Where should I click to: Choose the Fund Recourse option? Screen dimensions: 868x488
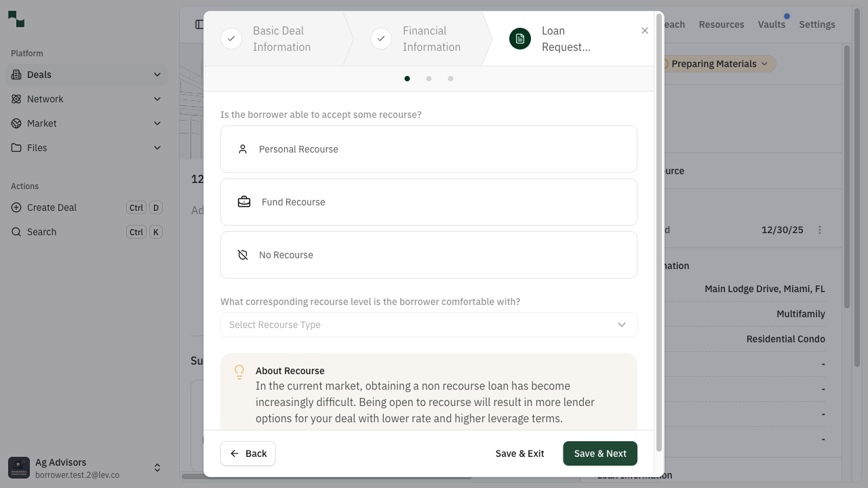(x=429, y=202)
